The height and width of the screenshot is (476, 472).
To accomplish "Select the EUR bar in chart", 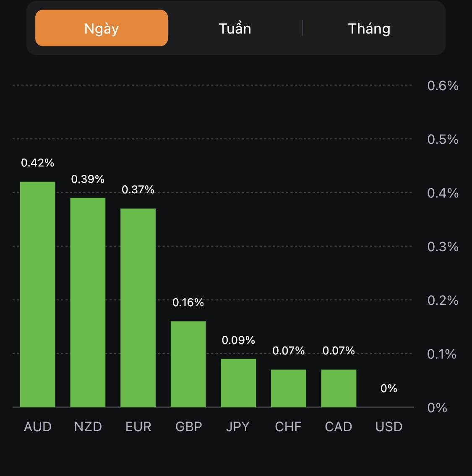I will tap(138, 308).
